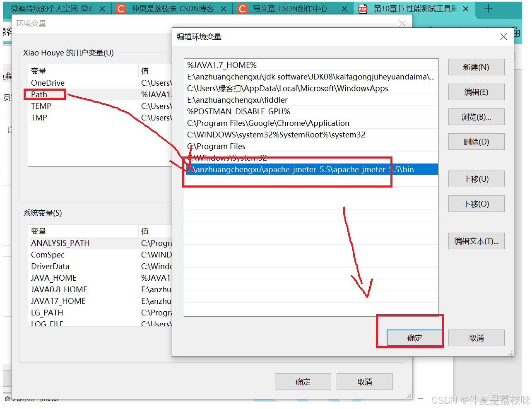Image resolution: width=532 pixels, height=409 pixels.
Task: Select the apache-jmeter-5.5\bin path entry
Action: click(311, 169)
